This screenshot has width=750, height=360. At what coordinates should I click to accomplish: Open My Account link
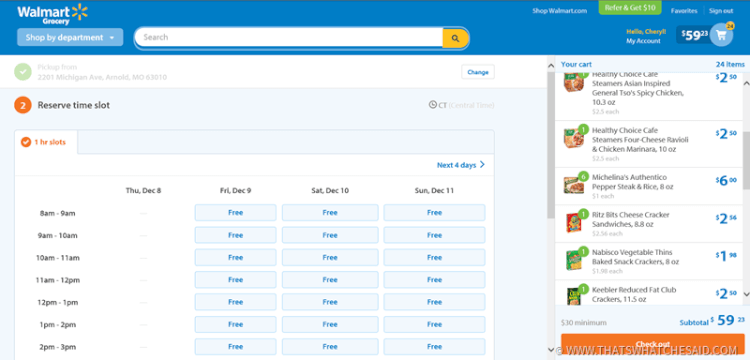pos(643,41)
